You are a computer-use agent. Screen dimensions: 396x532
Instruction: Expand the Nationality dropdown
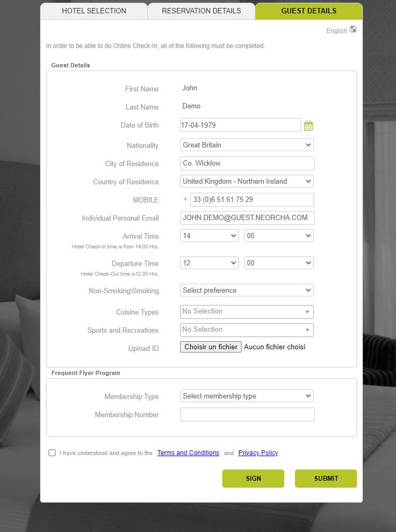246,145
